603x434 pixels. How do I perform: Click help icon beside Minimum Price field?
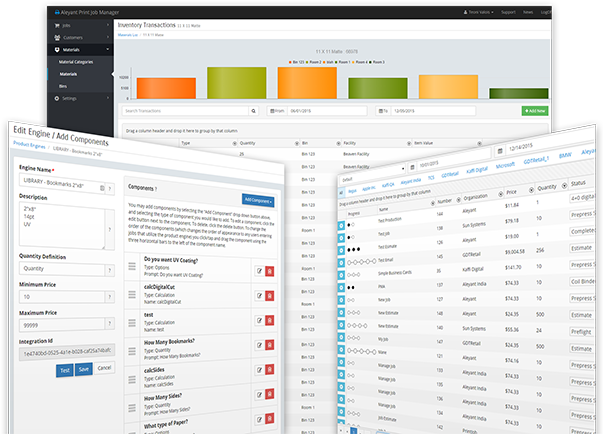pos(110,297)
